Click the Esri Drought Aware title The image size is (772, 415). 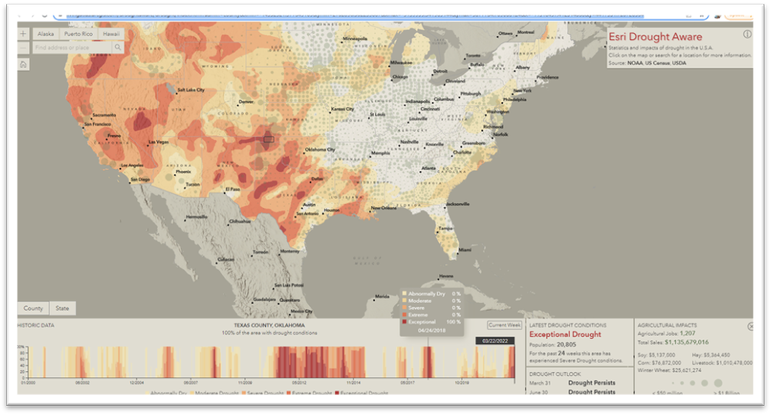655,37
